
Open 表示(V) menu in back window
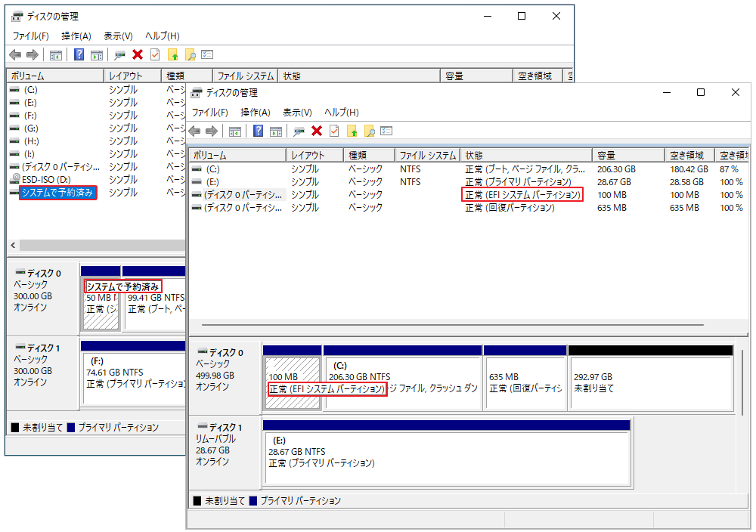tap(118, 36)
